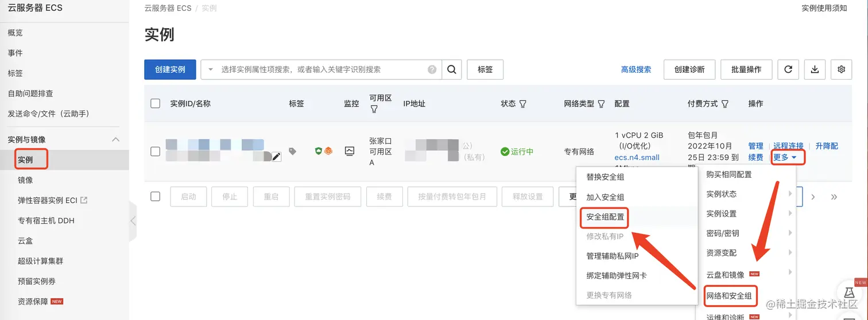Open the search attribute dropdown arrow
Screen dimensions: 868x320
point(210,69)
